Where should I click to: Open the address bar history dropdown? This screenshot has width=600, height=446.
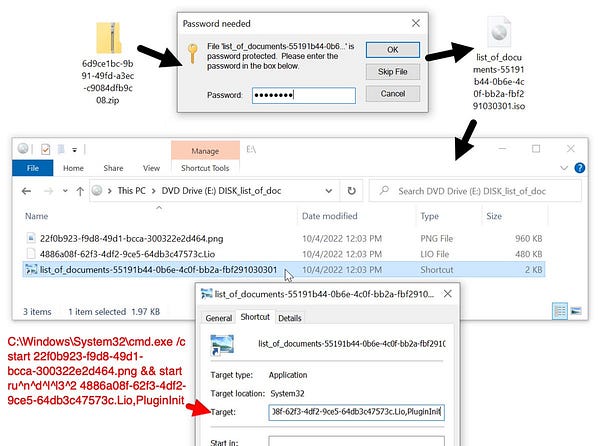[x=329, y=190]
